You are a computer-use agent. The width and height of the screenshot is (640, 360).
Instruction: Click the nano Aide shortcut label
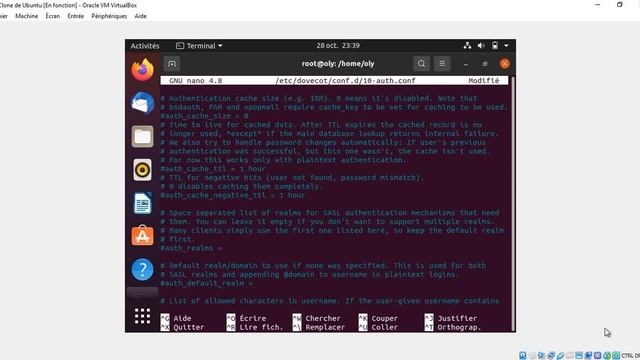(182, 318)
